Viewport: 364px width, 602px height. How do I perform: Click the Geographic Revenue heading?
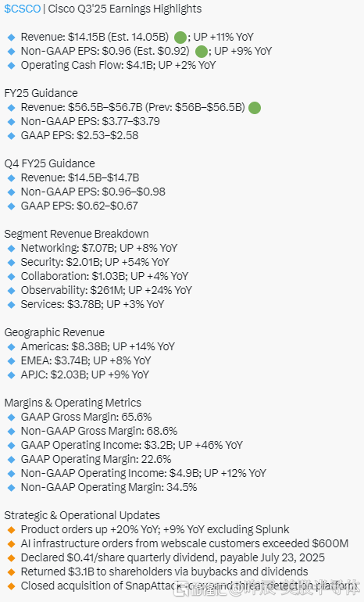pyautogui.click(x=54, y=332)
